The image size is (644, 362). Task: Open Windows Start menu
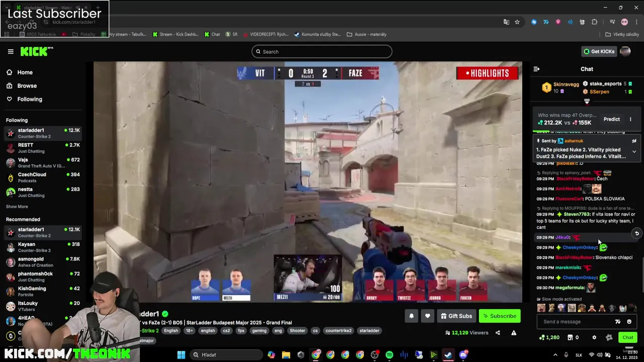pos(181,355)
